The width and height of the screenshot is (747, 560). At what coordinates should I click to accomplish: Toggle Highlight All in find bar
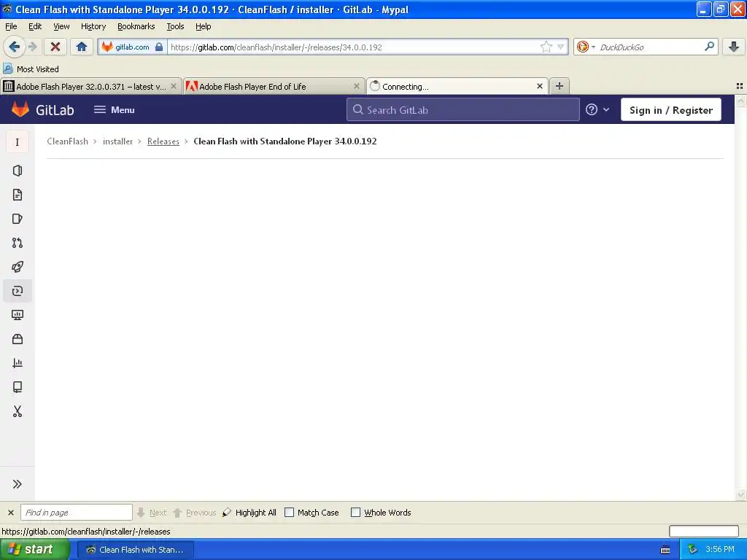(x=249, y=513)
